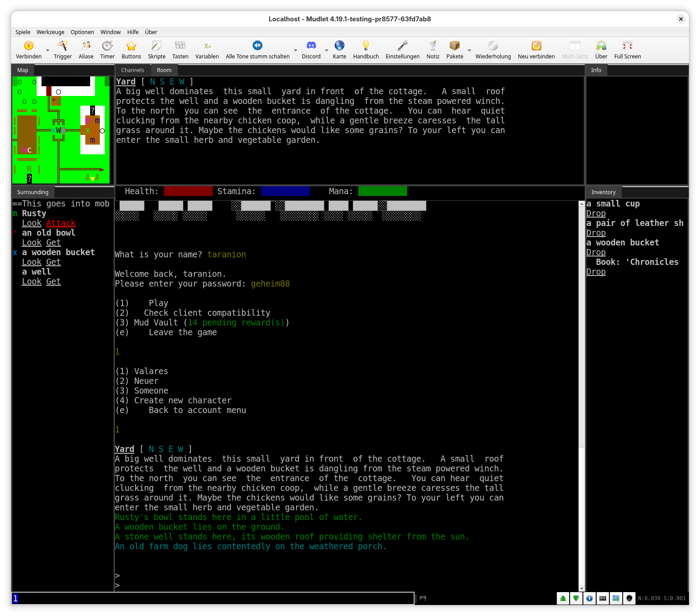Click the red Health bar
The width and height of the screenshot is (700, 616).
tap(188, 191)
